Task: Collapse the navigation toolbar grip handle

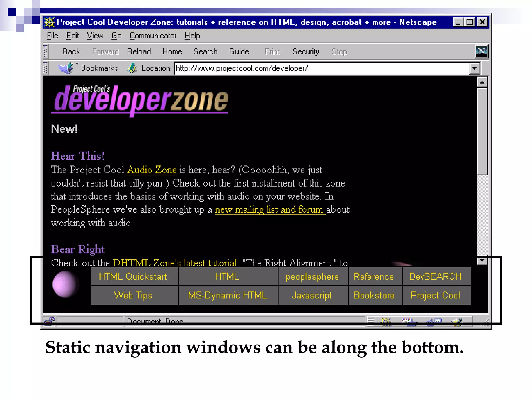Action: [45, 51]
